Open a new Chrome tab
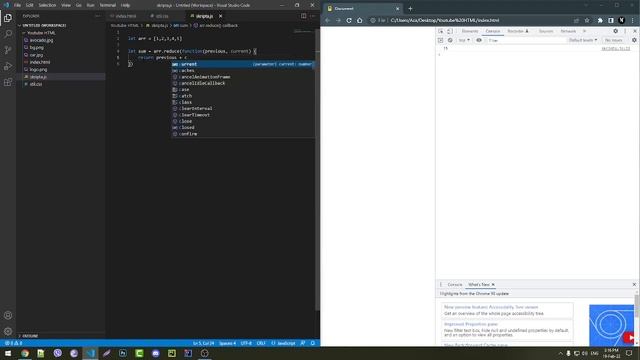 pyautogui.click(x=410, y=8)
